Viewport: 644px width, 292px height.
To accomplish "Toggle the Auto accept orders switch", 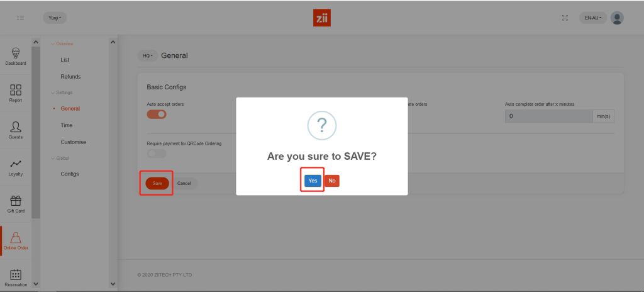I will pyautogui.click(x=157, y=115).
